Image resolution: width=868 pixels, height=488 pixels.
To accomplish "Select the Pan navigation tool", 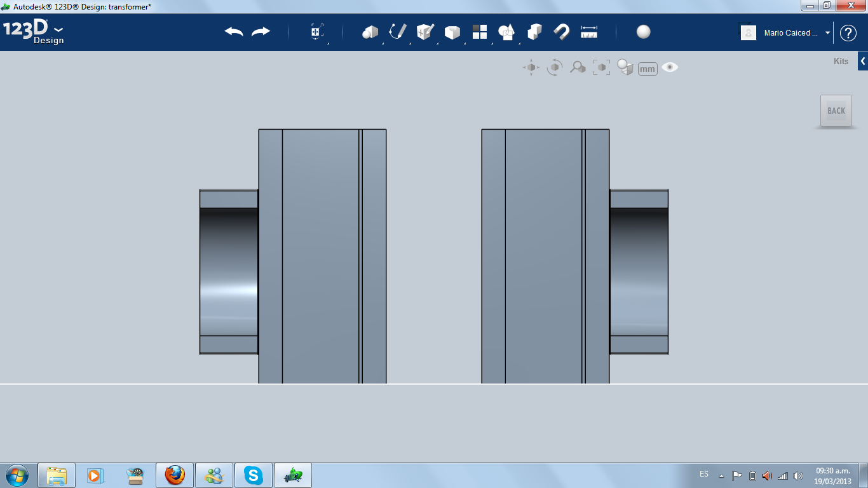I will pyautogui.click(x=531, y=67).
